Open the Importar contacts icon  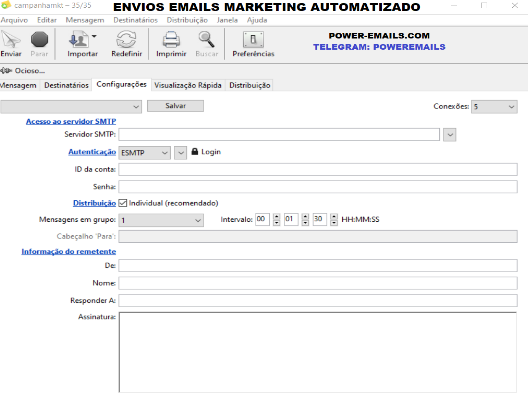tap(79, 40)
